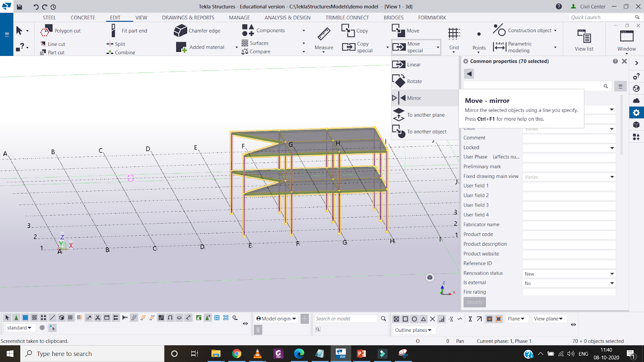Open the standard selection filter dropdown
The height and width of the screenshot is (362, 644).
19,328
